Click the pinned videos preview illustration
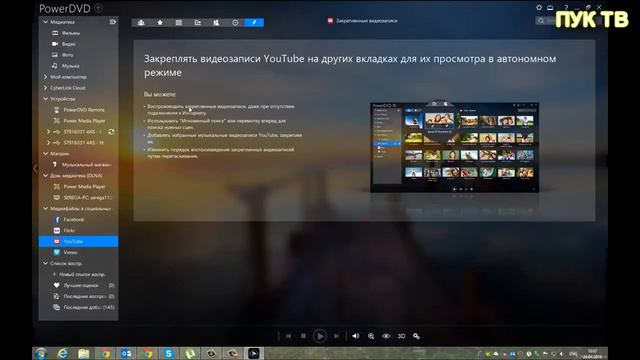The image size is (640, 360). point(454,147)
